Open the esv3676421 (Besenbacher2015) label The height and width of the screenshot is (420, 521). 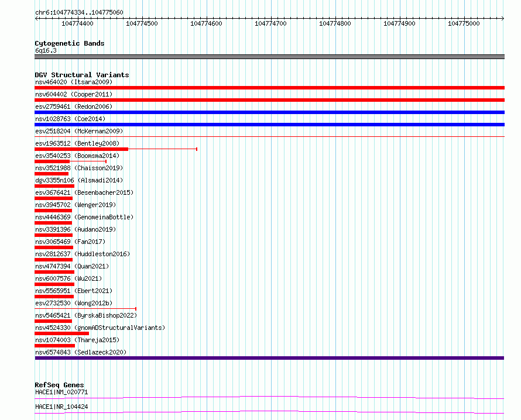[x=84, y=192]
